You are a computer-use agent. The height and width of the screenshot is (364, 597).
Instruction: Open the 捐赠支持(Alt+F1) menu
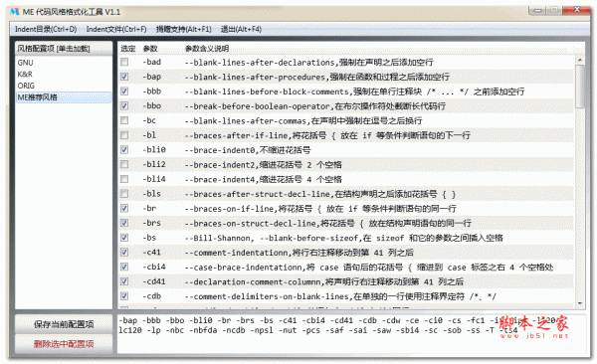(x=183, y=29)
